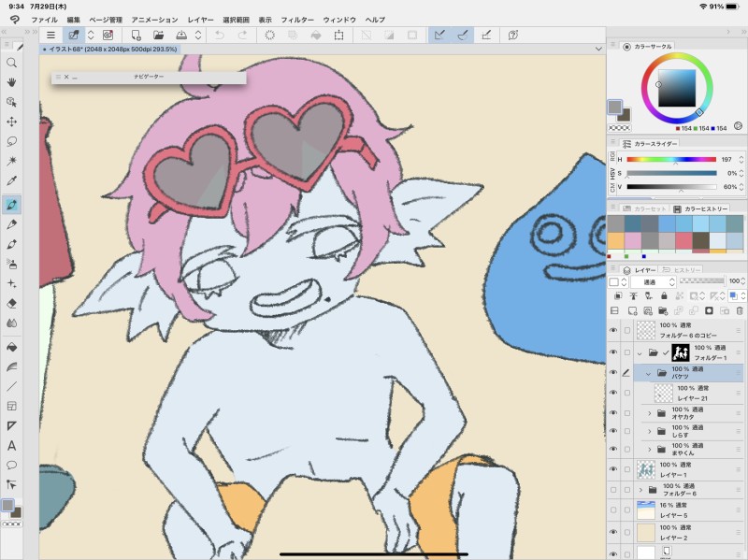Select the Lasso selection tool
Screen dimensions: 748x560
click(x=11, y=142)
